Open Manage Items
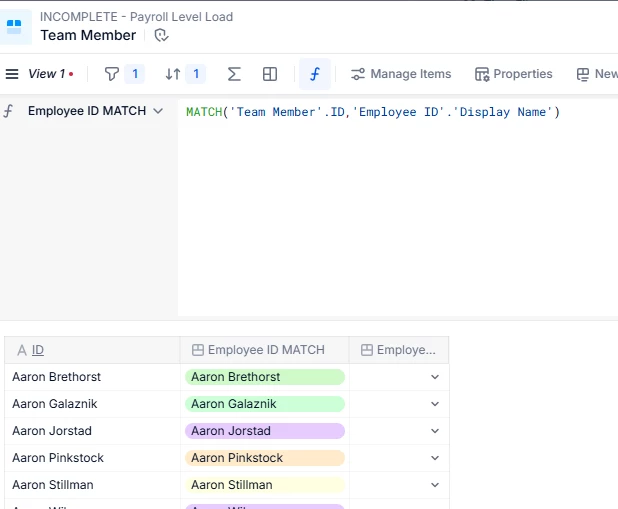Screen dimensions: 618x509 click(x=401, y=74)
